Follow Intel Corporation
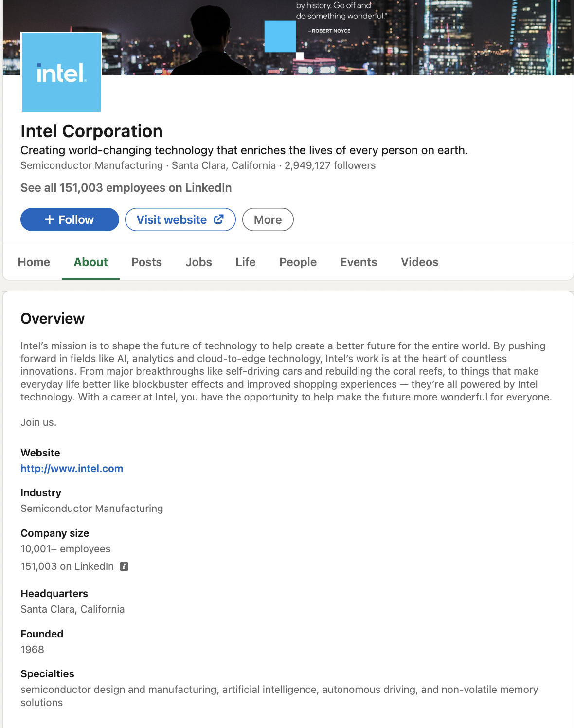The width and height of the screenshot is (574, 728). [69, 219]
